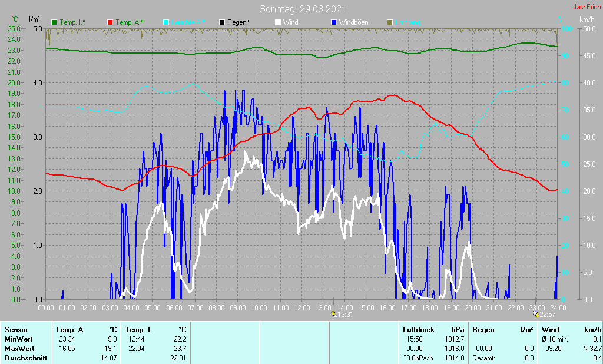Click the 'Wind' table header
The height and width of the screenshot is (364, 603).
pyautogui.click(x=551, y=330)
